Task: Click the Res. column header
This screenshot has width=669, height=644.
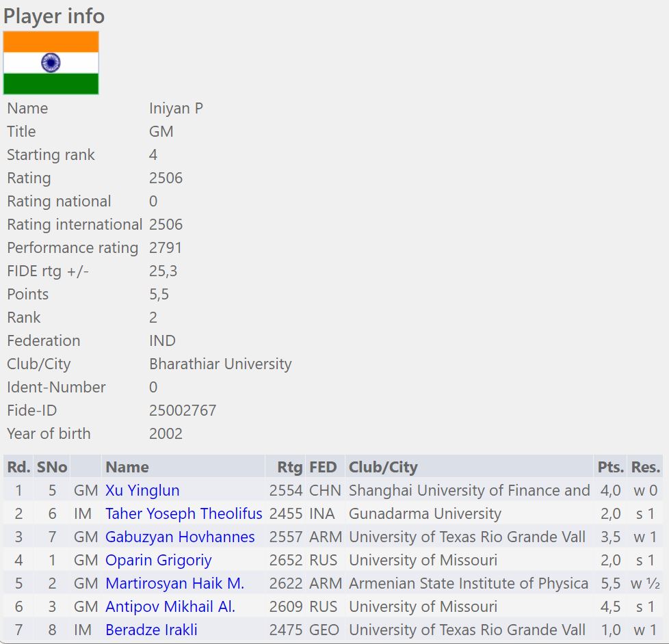Action: [x=646, y=467]
